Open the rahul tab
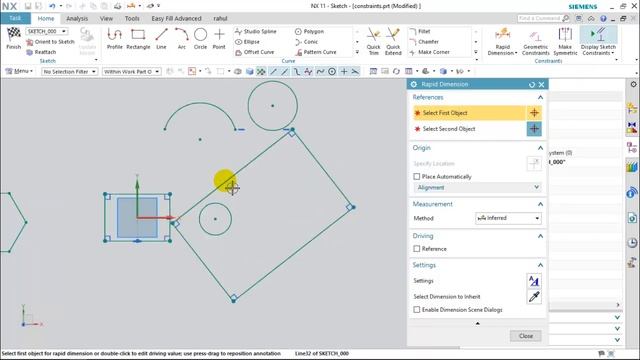The width and height of the screenshot is (640, 360). coord(220,19)
